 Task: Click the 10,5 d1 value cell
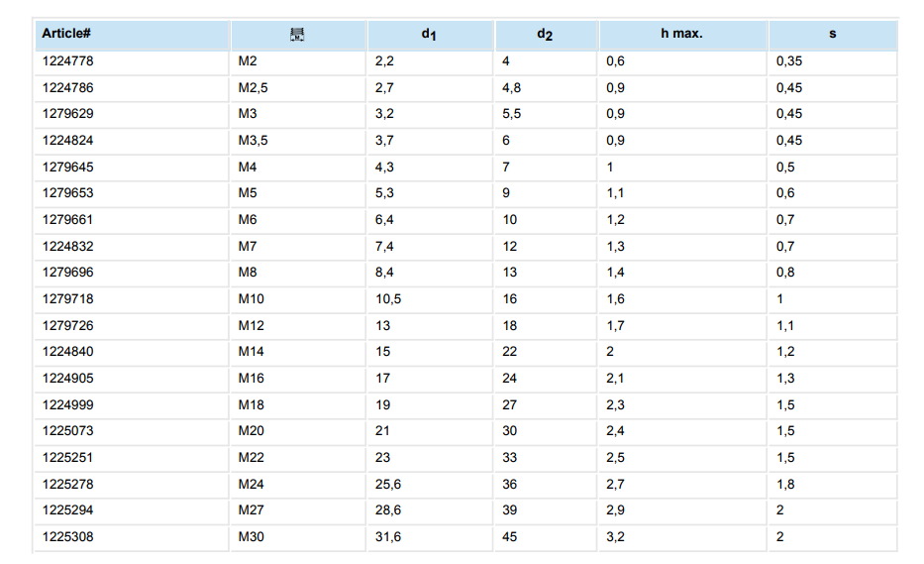[388, 298]
